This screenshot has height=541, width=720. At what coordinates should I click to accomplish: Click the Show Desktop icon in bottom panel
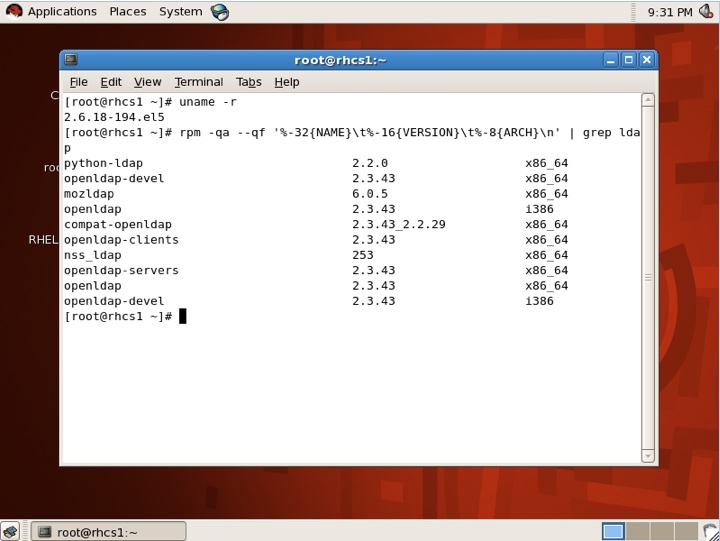tap(10, 531)
